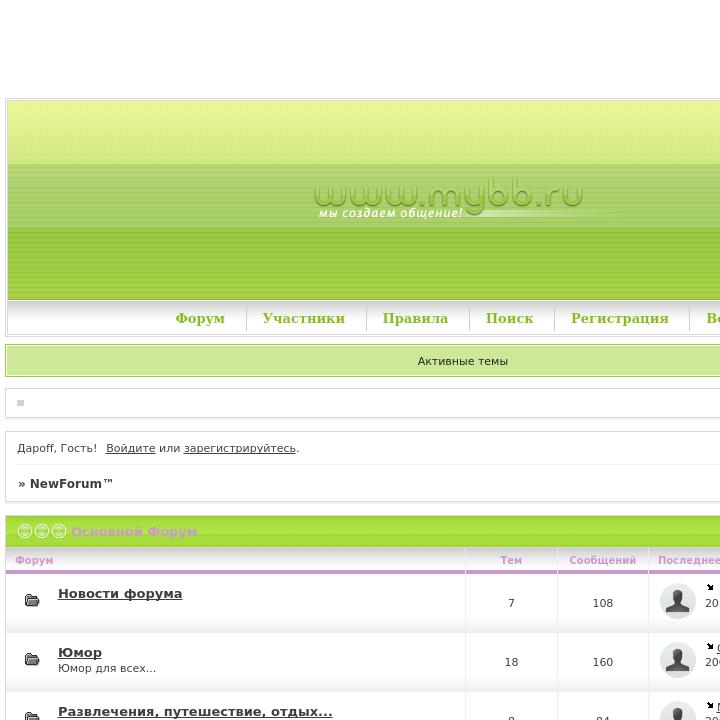
Task: Open the Активные темы link
Action: (462, 361)
